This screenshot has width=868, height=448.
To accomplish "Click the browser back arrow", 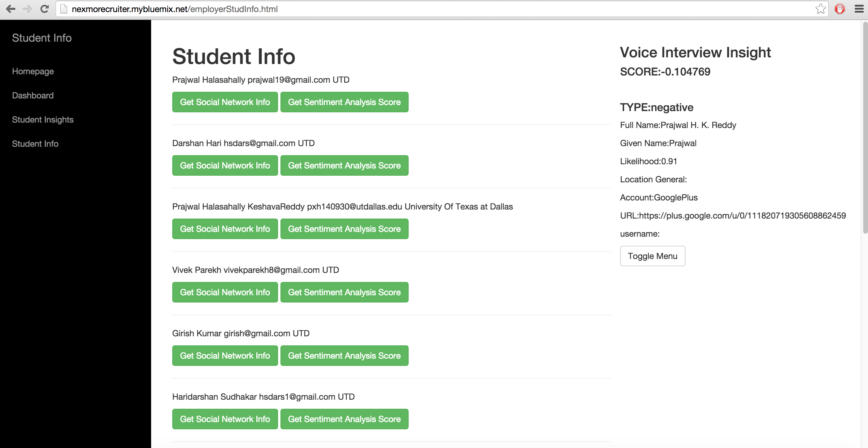I will (11, 9).
